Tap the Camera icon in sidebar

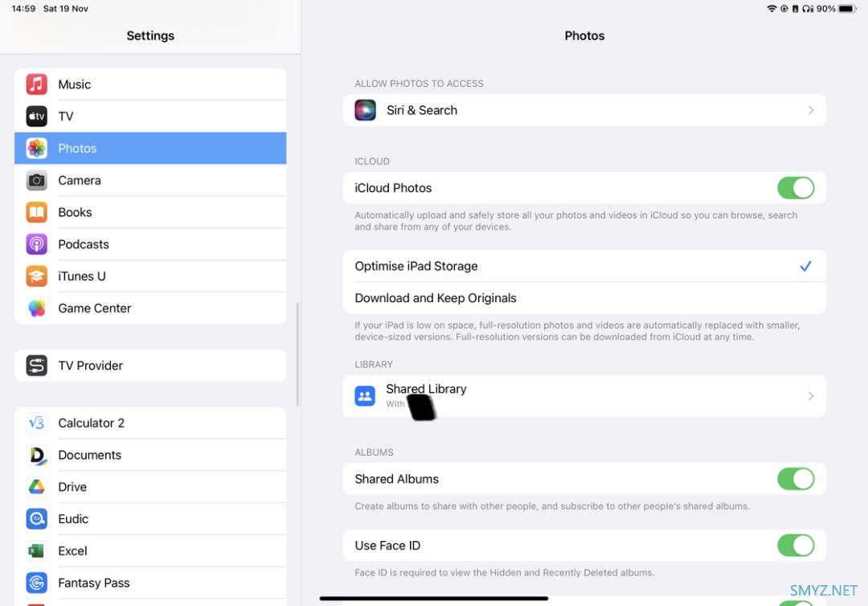click(x=36, y=180)
